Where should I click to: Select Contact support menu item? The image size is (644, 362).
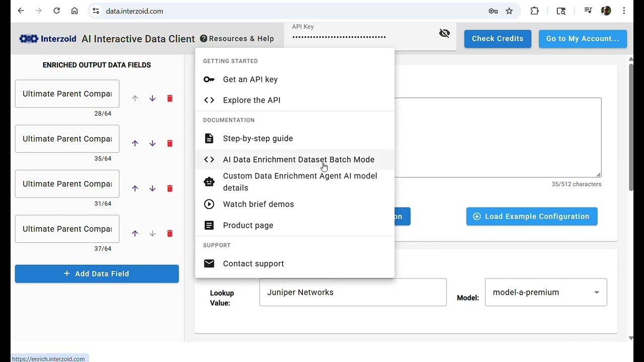point(295,263)
